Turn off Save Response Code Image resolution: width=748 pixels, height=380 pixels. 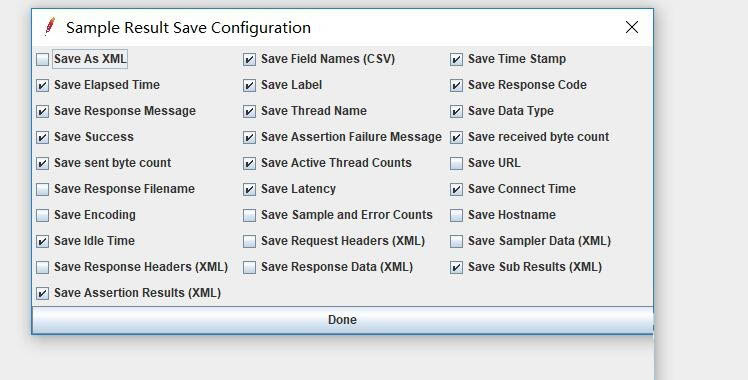(x=457, y=85)
